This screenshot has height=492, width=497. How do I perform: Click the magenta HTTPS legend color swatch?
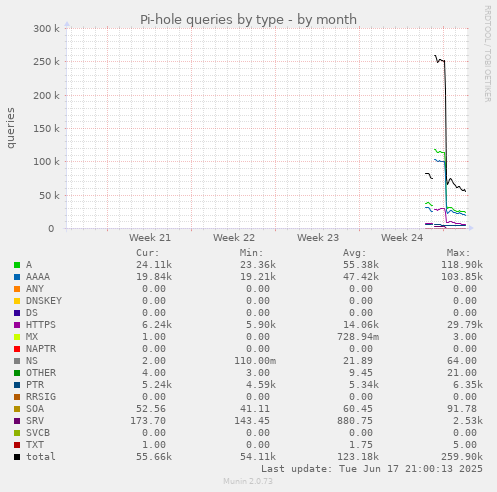17,325
